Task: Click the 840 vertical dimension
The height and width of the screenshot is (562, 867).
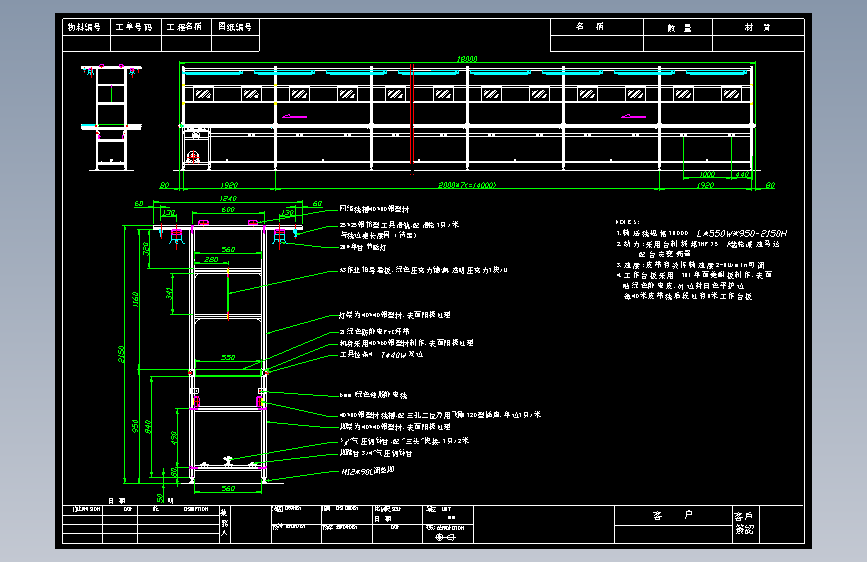Action: pos(148,426)
